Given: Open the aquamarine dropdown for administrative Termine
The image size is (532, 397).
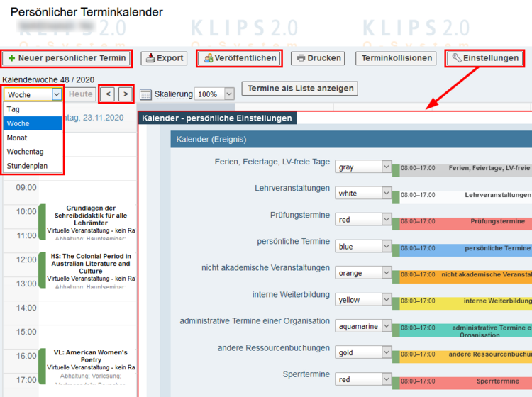Looking at the screenshot, I should [363, 326].
